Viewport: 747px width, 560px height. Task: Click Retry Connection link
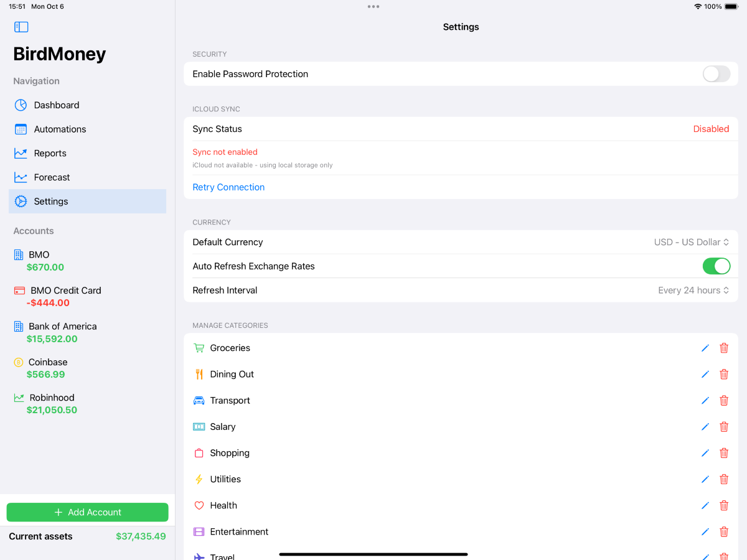pos(228,187)
